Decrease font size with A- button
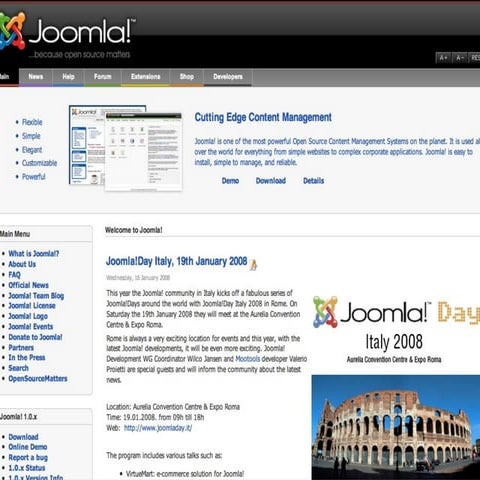Viewport: 480px width, 480px height. (460, 58)
